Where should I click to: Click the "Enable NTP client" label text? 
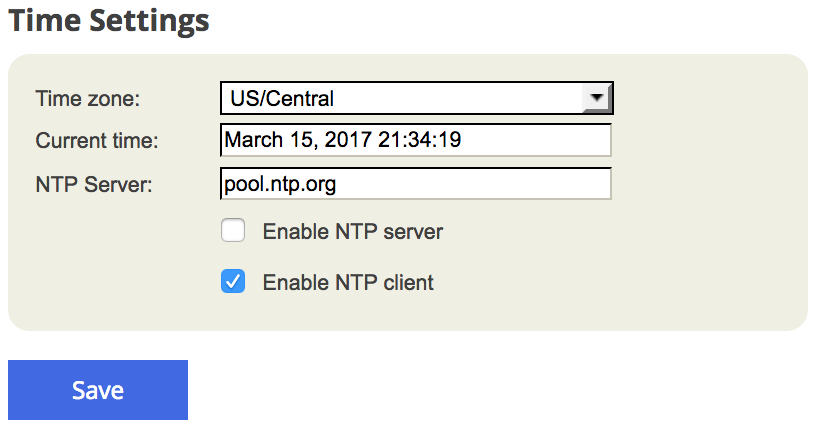(x=348, y=282)
